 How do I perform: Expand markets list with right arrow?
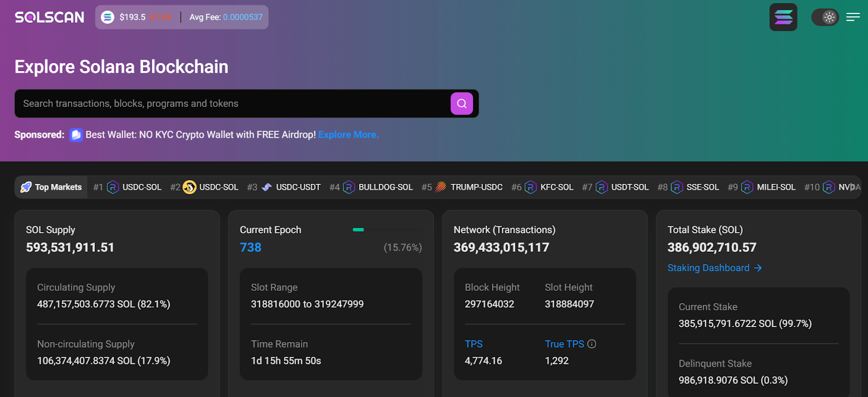853,187
